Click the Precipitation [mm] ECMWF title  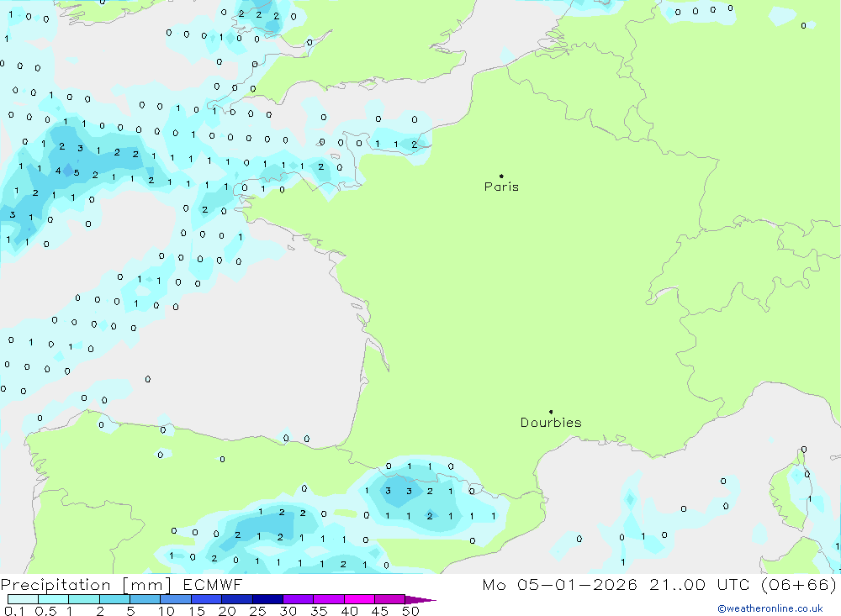point(122,585)
